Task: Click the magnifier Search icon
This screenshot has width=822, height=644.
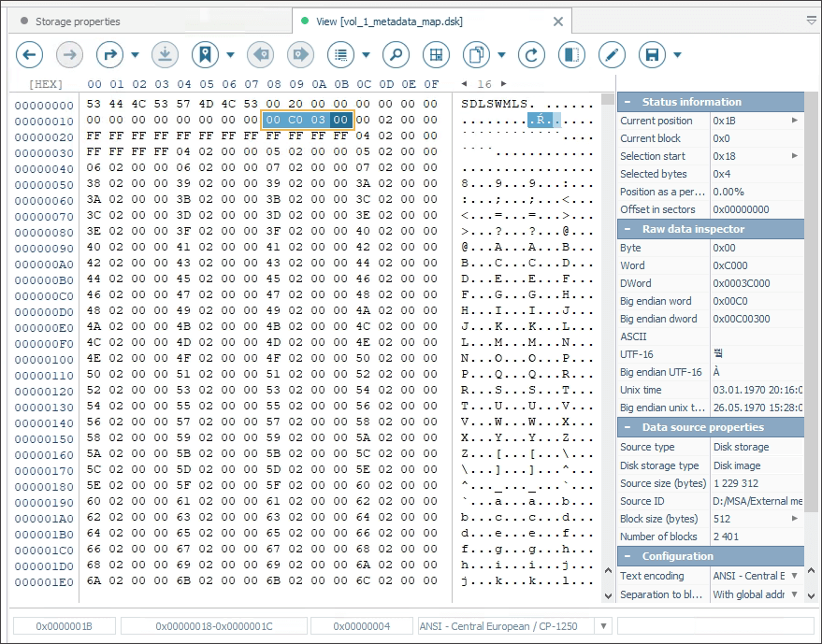Action: pos(396,55)
